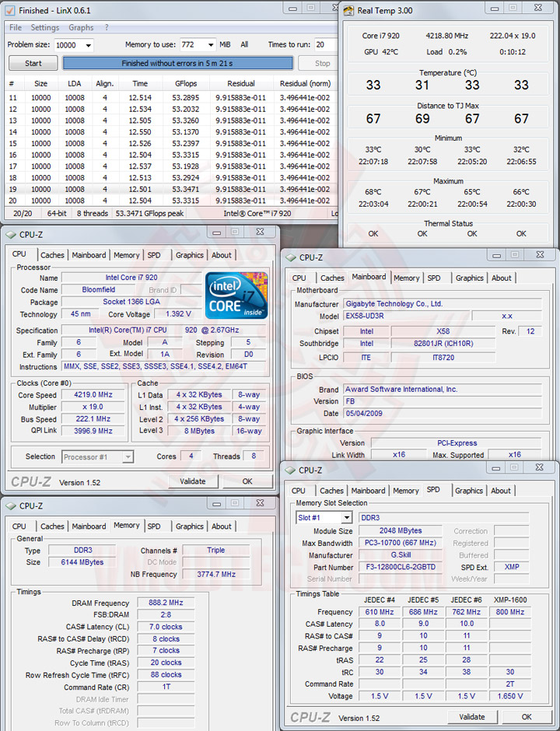Close the CPU-Z CPU tab window
This screenshot has width=560, height=731.
pyautogui.click(x=261, y=232)
